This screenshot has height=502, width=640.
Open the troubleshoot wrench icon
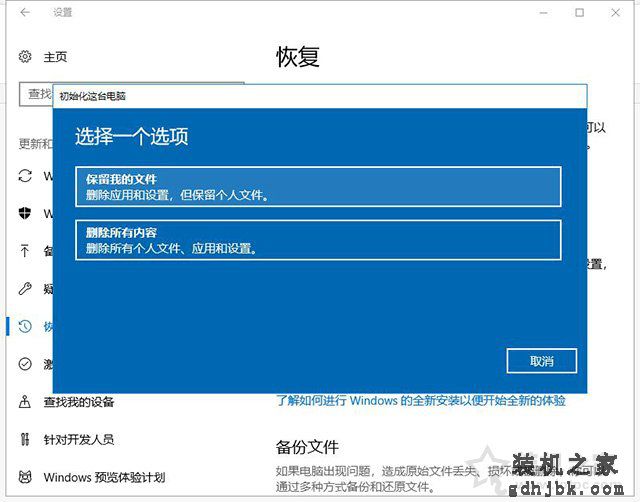pos(25,289)
